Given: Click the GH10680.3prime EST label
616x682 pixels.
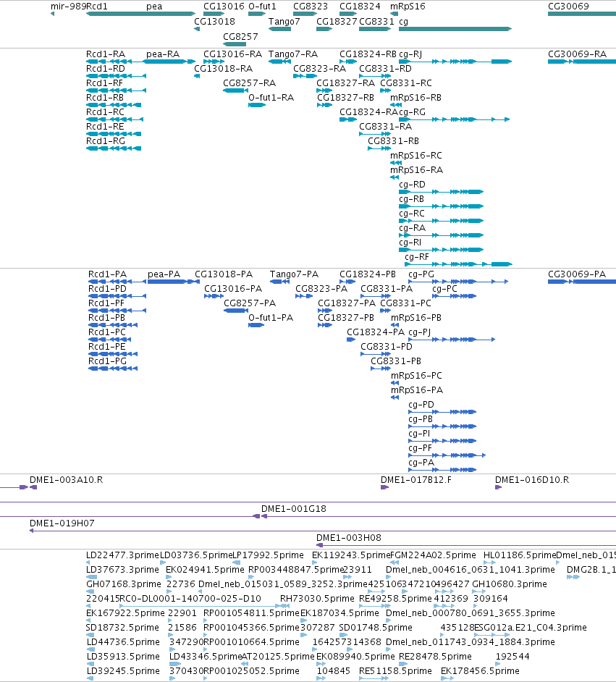Looking at the screenshot, I should pyautogui.click(x=510, y=584).
